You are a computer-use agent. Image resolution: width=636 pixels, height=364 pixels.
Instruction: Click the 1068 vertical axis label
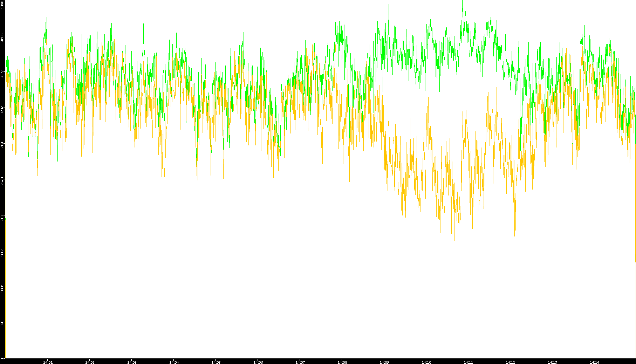(2, 289)
